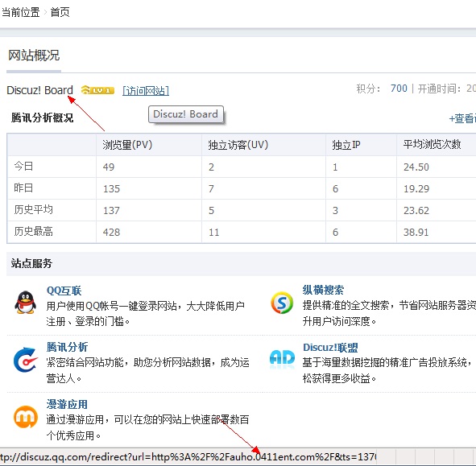Image resolution: width=476 pixels, height=466 pixels.
Task: Click historical average PV value 137
Action: pyautogui.click(x=111, y=211)
